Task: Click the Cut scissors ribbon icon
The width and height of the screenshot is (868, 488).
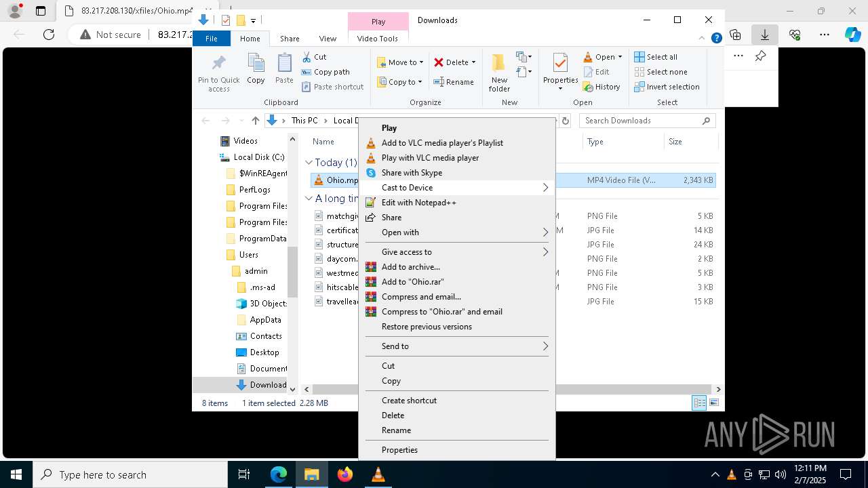Action: [307, 57]
